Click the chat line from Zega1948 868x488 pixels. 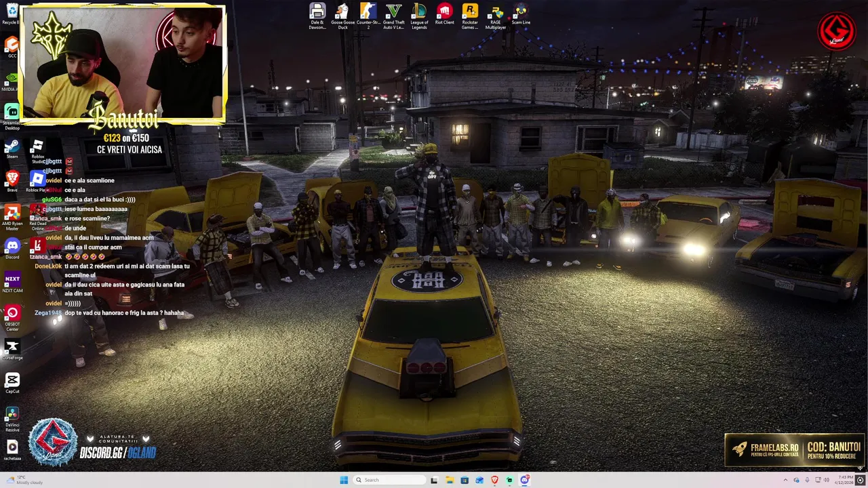coord(109,313)
